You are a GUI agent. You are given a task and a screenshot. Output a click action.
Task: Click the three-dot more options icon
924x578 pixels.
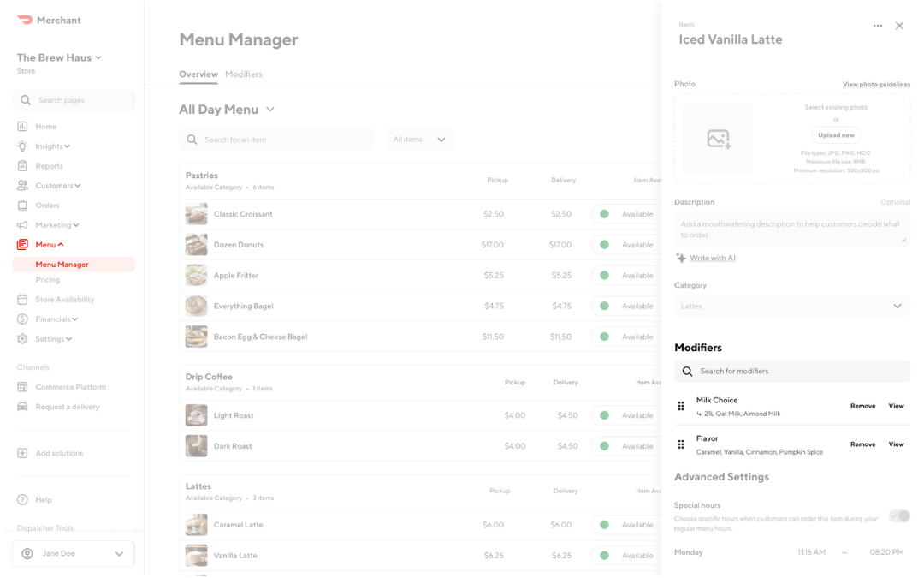pyautogui.click(x=878, y=26)
